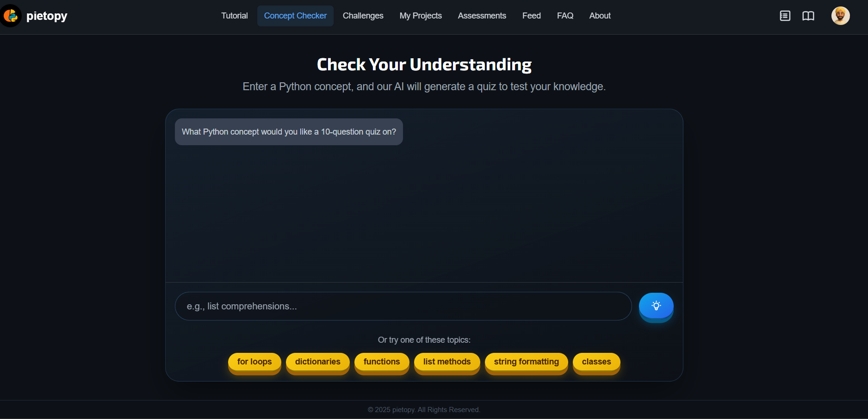Open the Feed page
Screen dimensions: 868x419
point(531,15)
